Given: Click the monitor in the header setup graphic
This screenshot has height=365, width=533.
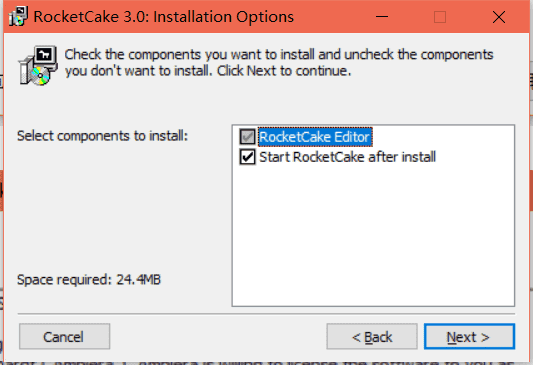Looking at the screenshot, I should (x=45, y=56).
